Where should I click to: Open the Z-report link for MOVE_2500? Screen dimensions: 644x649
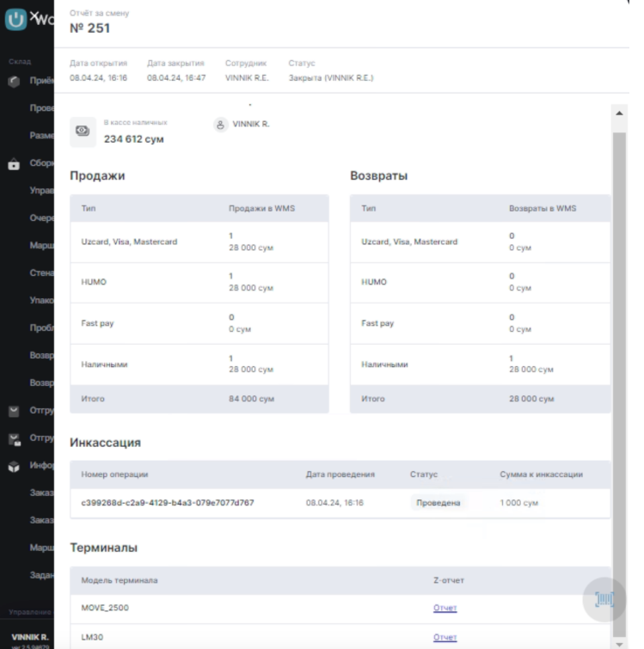pos(445,608)
